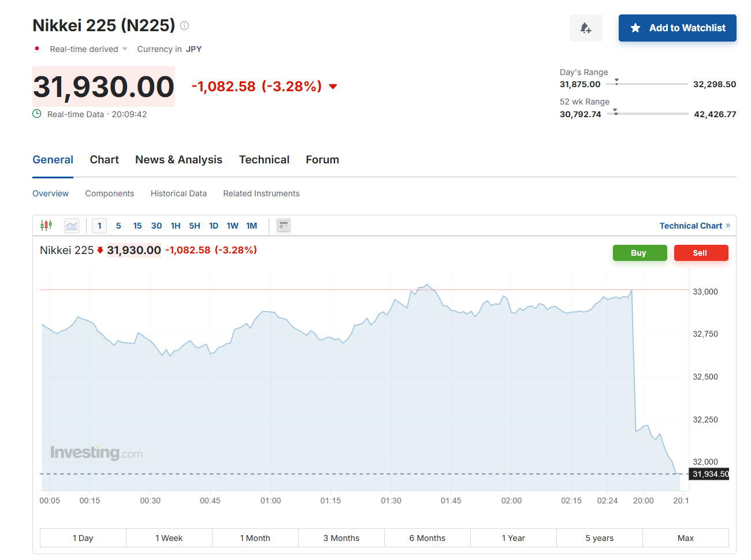Open the Components sub-tab

(x=110, y=193)
